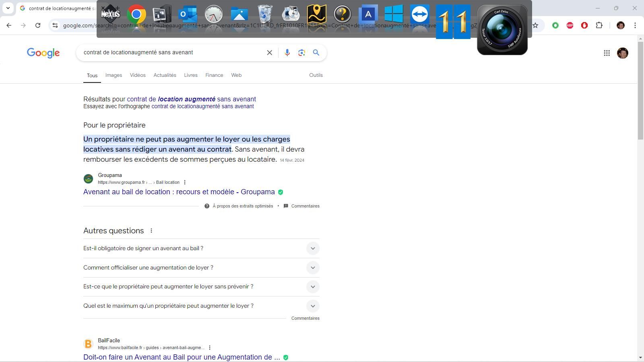Open the analog clock dock icon
The image size is (644, 362).
pos(214,14)
